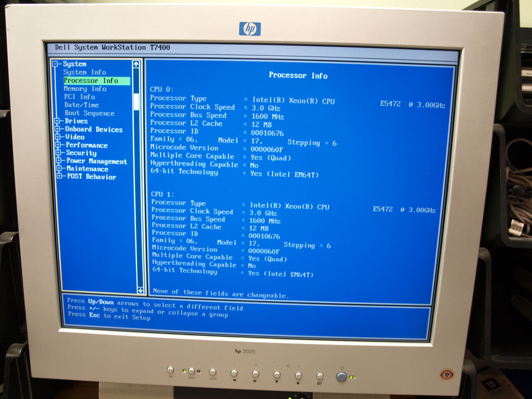Image resolution: width=532 pixels, height=399 pixels.
Task: Expand the Video group
Action: pos(58,137)
